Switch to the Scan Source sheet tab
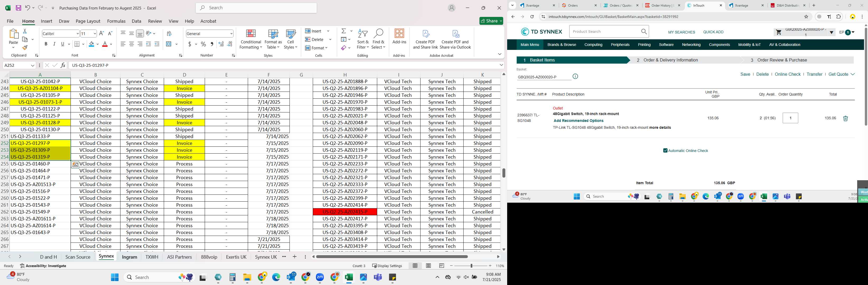 pos(78,257)
